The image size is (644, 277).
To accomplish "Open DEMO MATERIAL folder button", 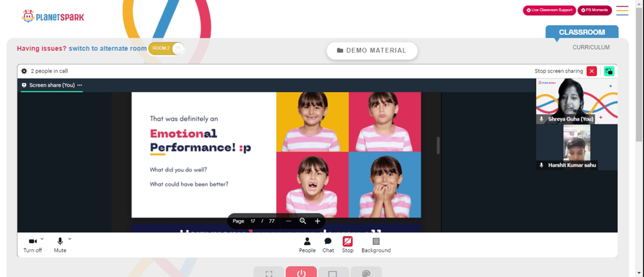I will (x=372, y=50).
